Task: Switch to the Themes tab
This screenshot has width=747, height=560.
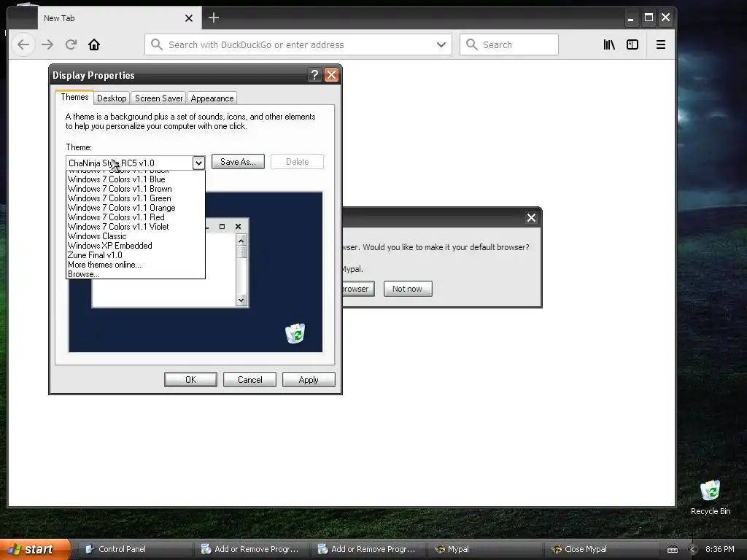Action: pyautogui.click(x=74, y=97)
